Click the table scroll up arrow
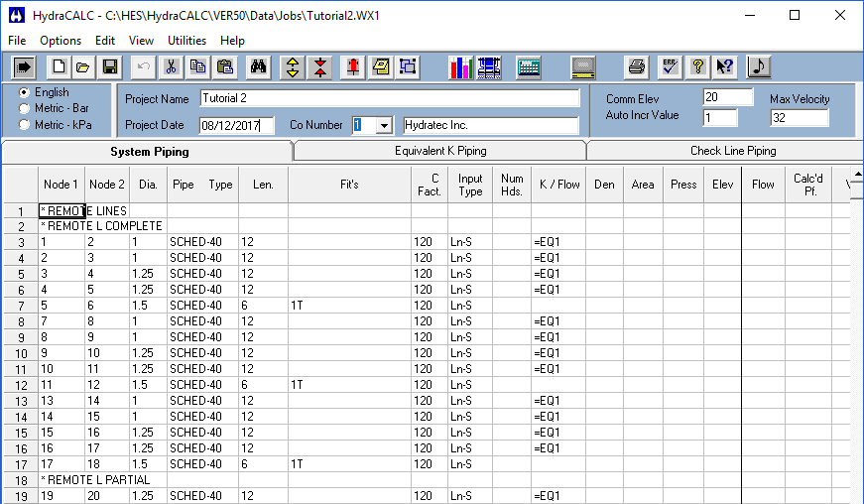Viewport: 864px width, 504px height. [x=857, y=174]
